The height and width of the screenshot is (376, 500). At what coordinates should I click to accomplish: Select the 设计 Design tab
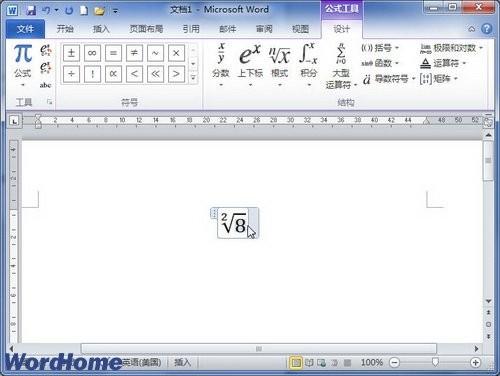(341, 29)
